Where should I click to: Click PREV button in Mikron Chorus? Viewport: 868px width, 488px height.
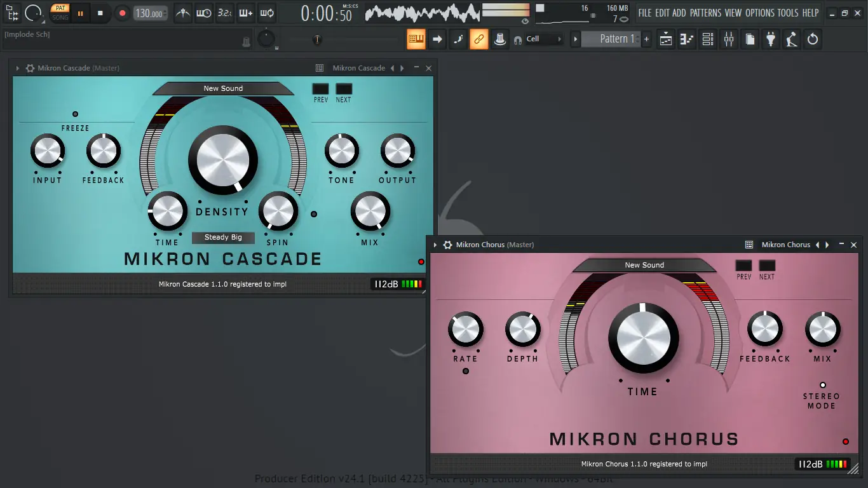[743, 266]
